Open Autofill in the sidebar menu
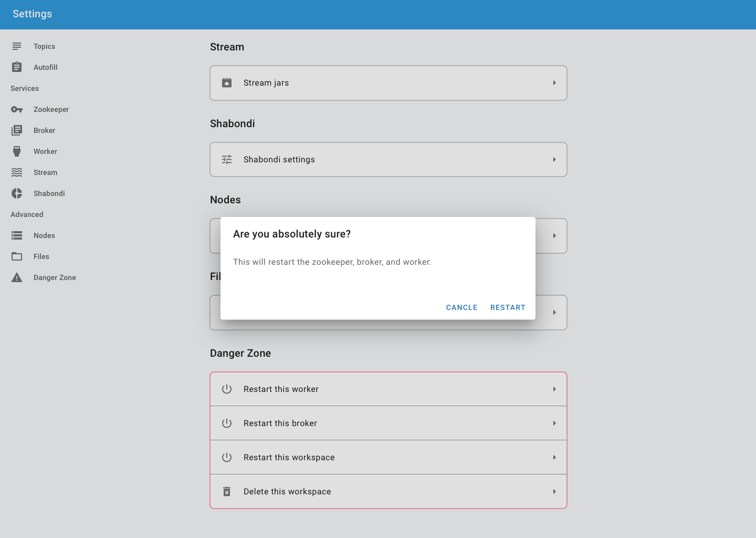Image resolution: width=756 pixels, height=538 pixels. [x=46, y=67]
